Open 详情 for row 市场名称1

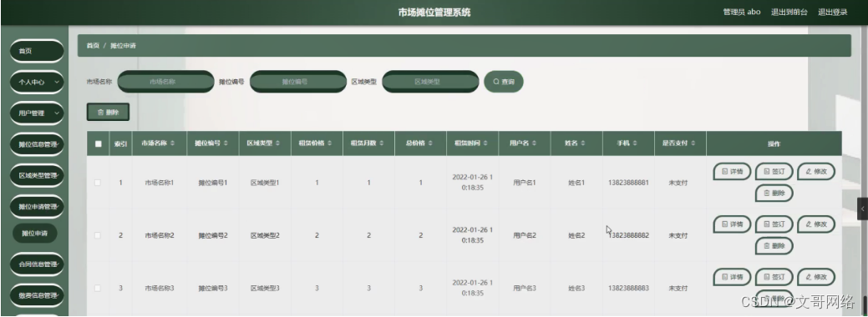pos(732,172)
